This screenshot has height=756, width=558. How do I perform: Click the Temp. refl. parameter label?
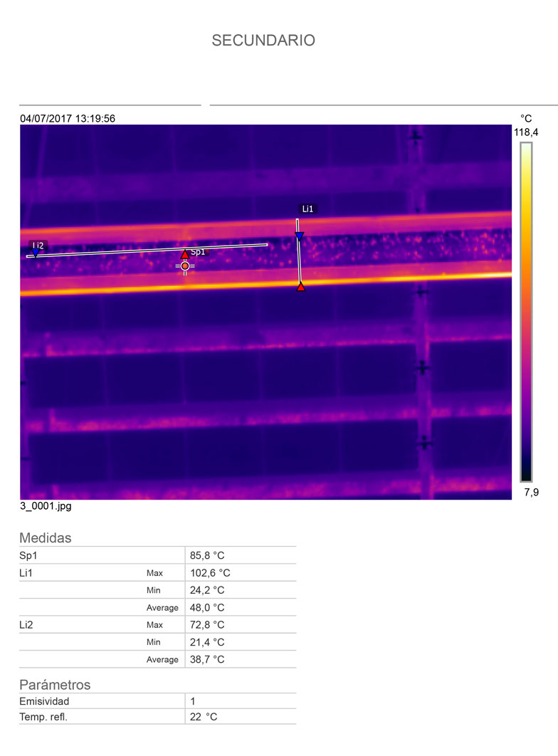click(43, 717)
